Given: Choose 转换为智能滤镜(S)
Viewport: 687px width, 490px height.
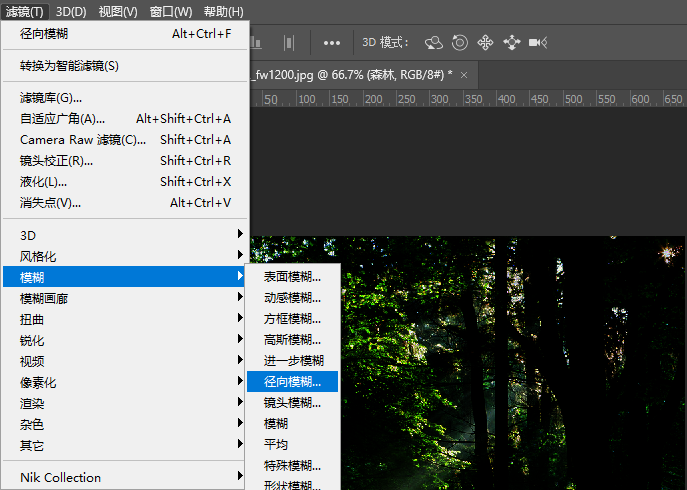Looking at the screenshot, I should pyautogui.click(x=125, y=66).
